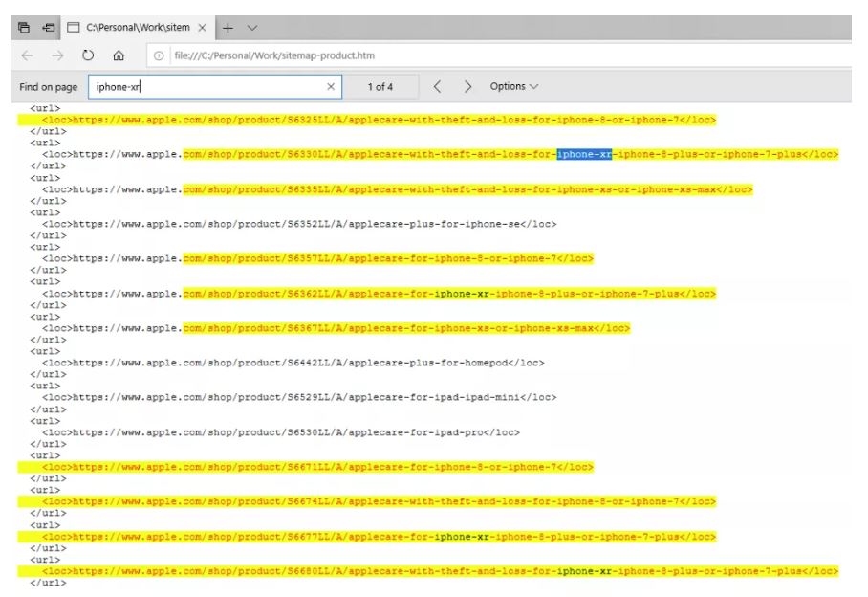Click the S6671LL applecare-for-iphone-8 line
This screenshot has height=597, width=868.
pos(317,467)
